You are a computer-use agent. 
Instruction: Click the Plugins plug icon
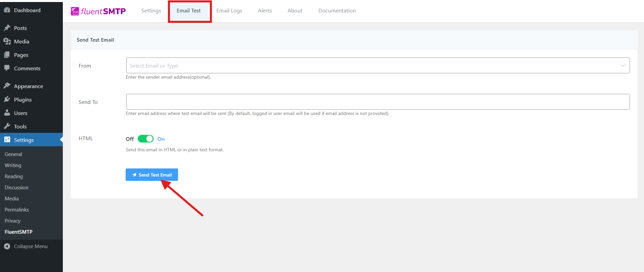pos(7,100)
